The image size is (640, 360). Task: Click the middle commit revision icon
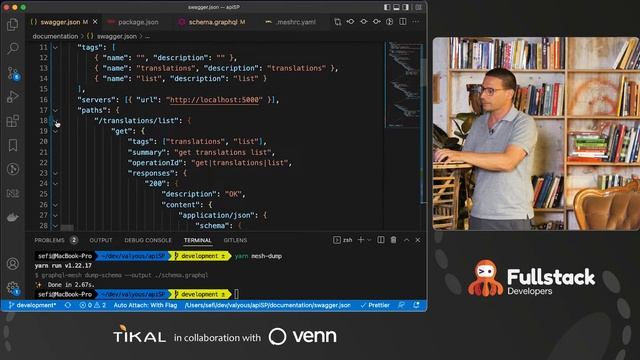click(363, 22)
